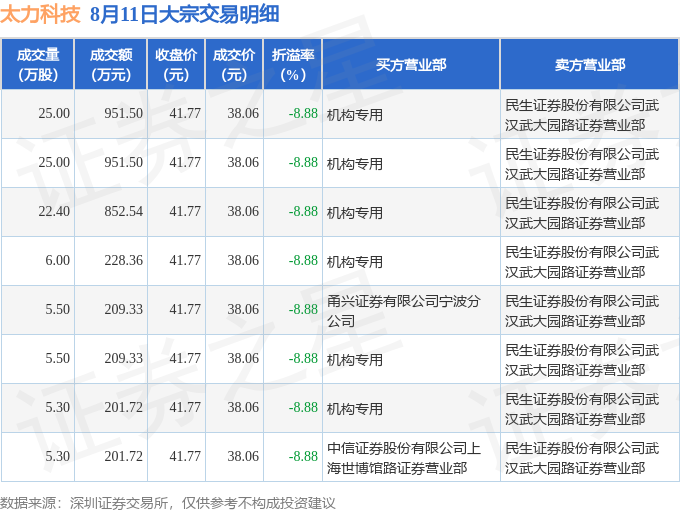
Task: Select the 甬兴证券有限公司宁波分公司 buyer cell
Action: 411,310
